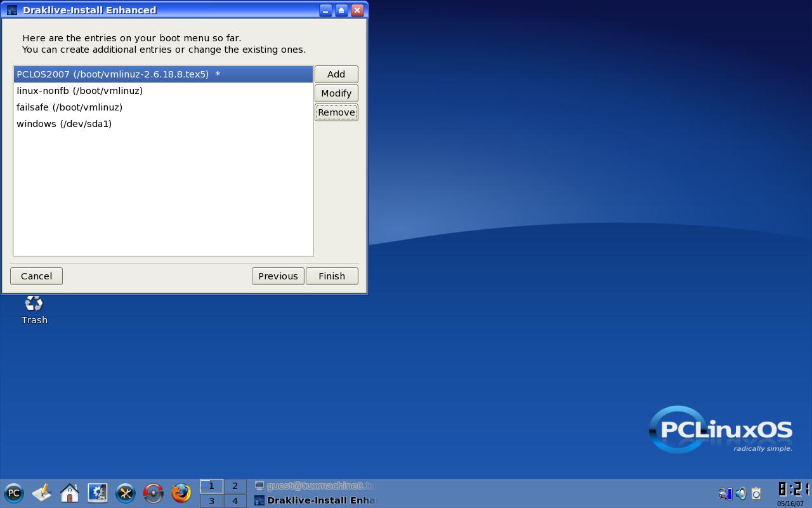Switch to virtual desktop 2
Viewport: 812px width, 508px height.
[235, 486]
